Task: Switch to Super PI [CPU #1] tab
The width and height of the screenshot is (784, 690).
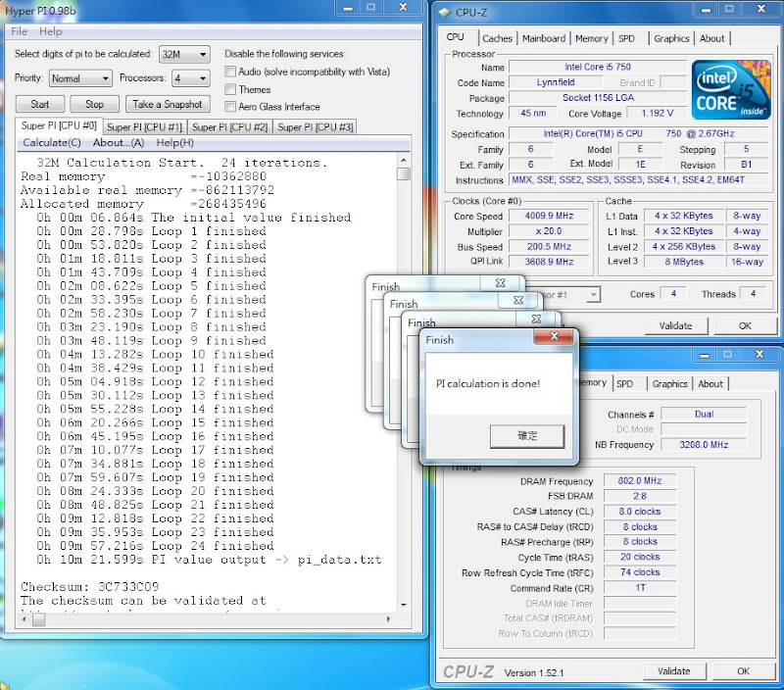Action: (144, 127)
